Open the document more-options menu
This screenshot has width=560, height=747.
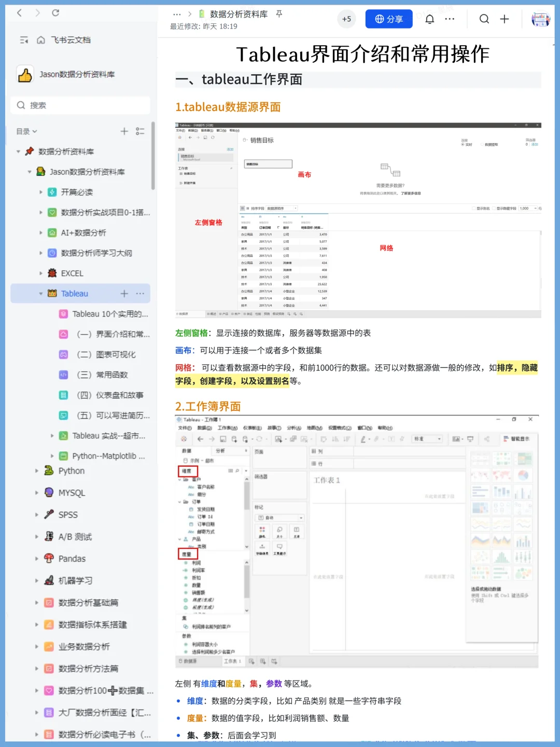tap(450, 19)
